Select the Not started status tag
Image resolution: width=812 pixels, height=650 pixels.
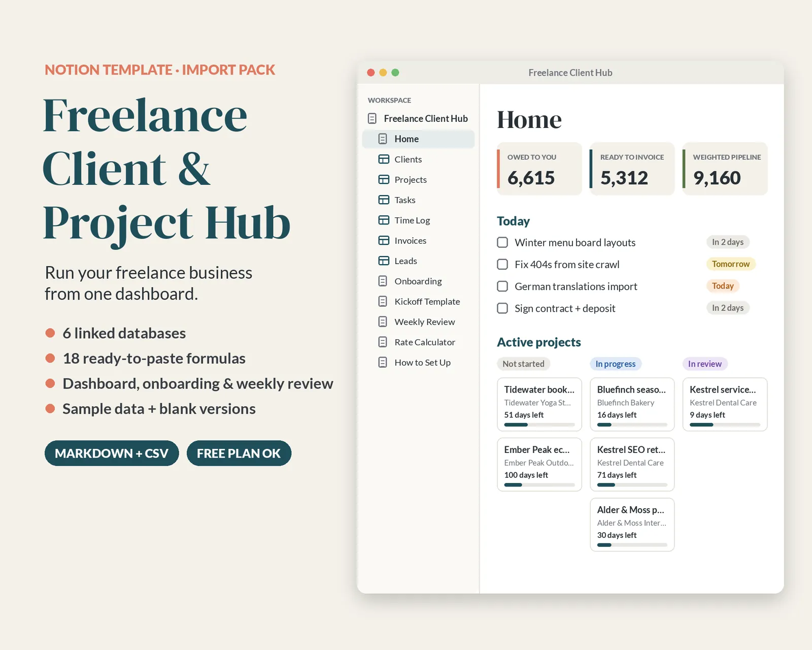coord(523,364)
